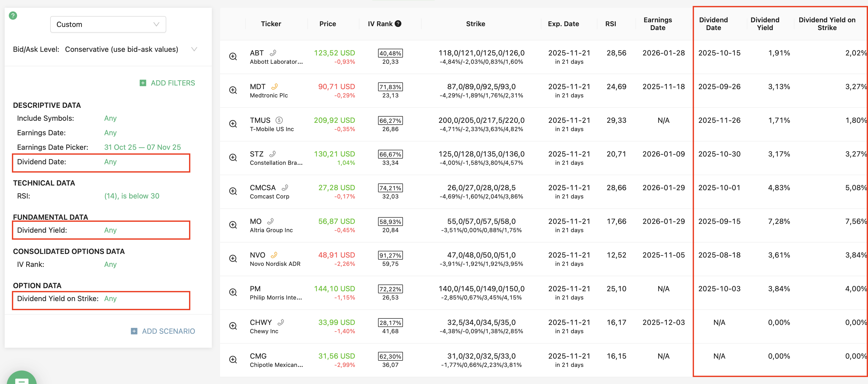This screenshot has width=868, height=384.
Task: Expand the Bid/Ask Level dropdown
Action: tap(194, 49)
